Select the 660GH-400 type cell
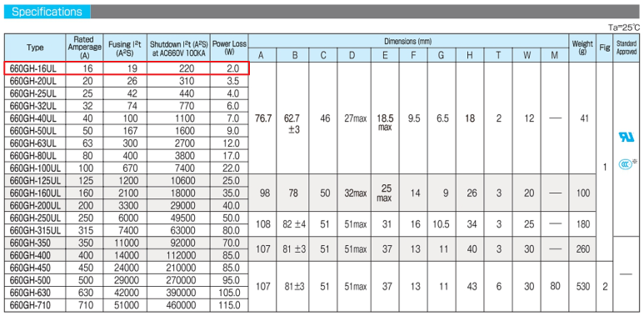 35,255
